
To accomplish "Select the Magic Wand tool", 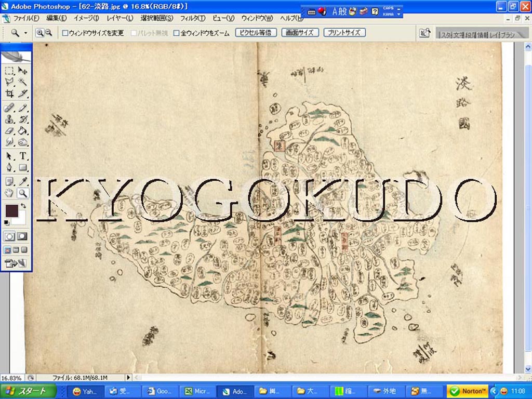I will (x=22, y=82).
